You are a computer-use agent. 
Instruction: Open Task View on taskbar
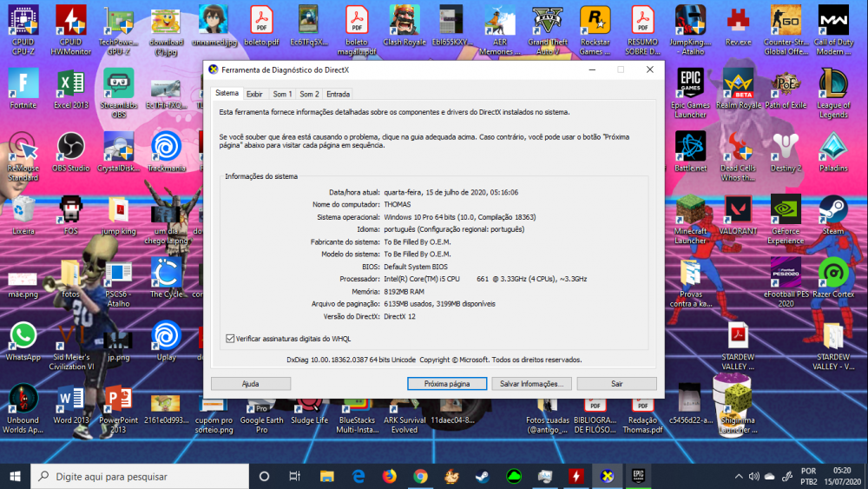(x=295, y=476)
